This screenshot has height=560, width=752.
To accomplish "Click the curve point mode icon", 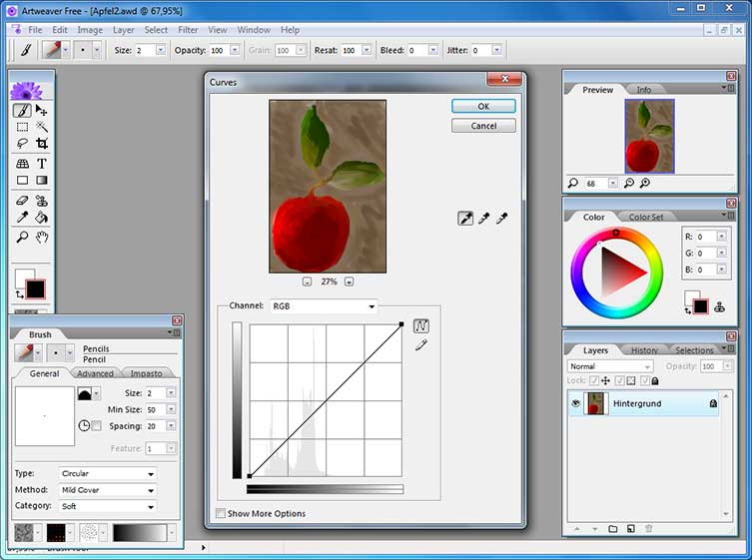I will tap(421, 326).
